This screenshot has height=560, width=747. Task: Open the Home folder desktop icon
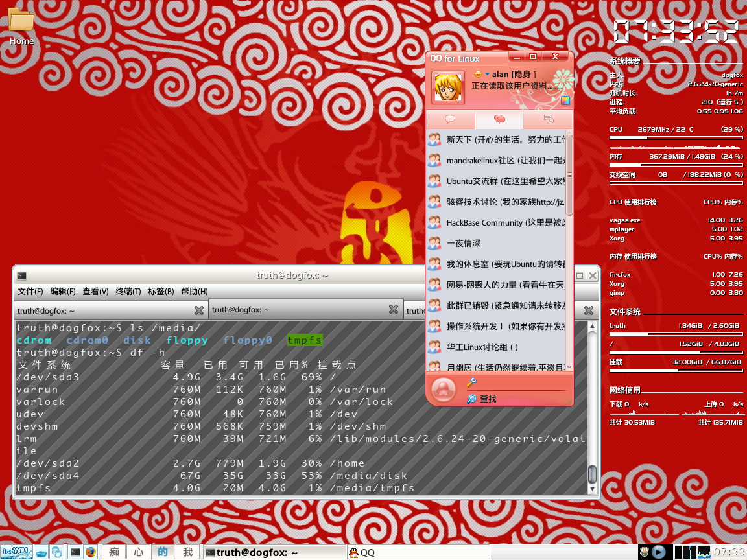[21, 26]
